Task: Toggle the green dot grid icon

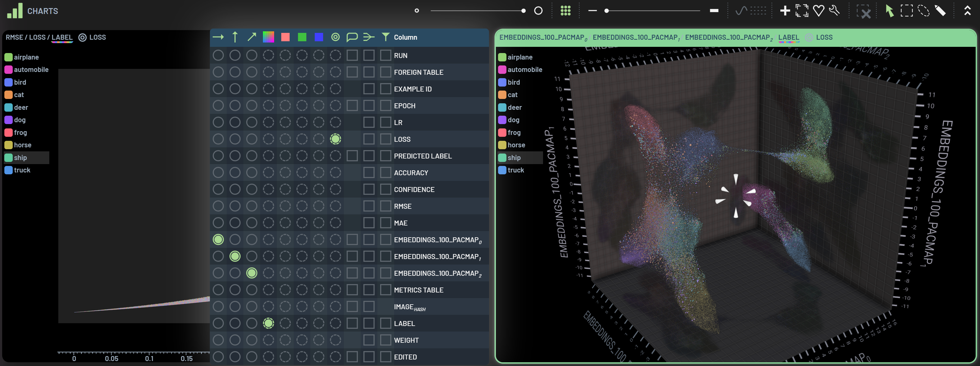Action: point(565,11)
